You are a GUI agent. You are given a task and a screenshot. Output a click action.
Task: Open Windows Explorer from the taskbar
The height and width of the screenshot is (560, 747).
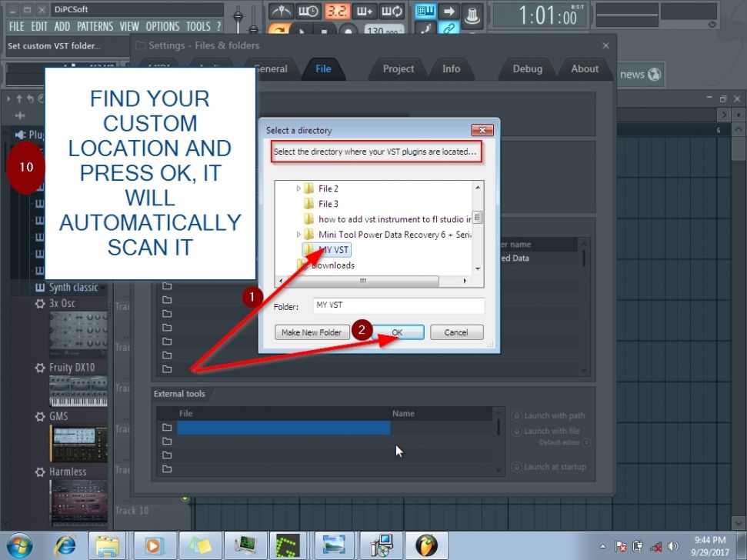coord(108,545)
